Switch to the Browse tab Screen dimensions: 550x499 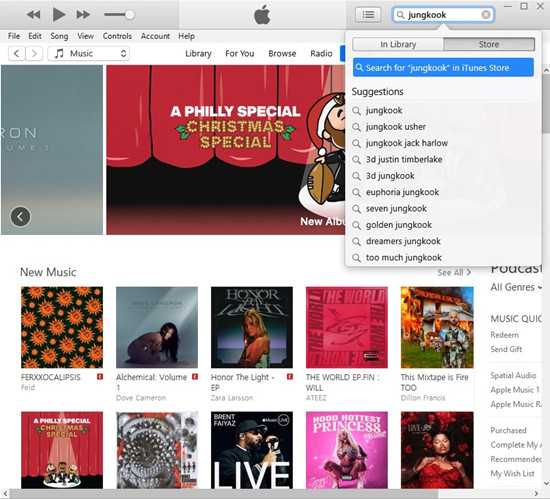point(282,54)
